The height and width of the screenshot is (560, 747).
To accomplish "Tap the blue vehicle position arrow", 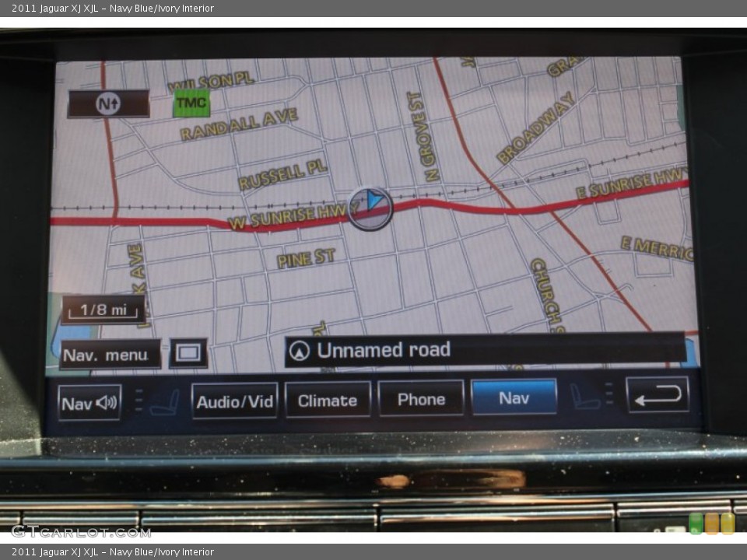I will pos(375,200).
